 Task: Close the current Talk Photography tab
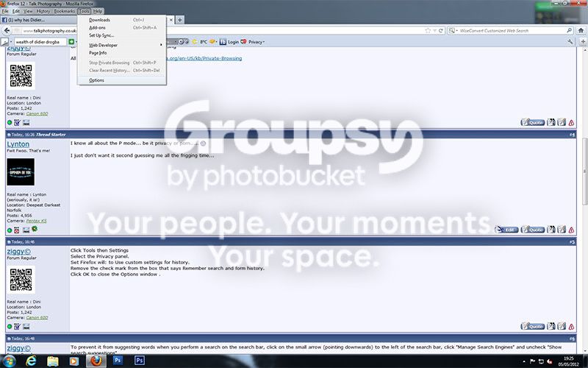(x=171, y=20)
